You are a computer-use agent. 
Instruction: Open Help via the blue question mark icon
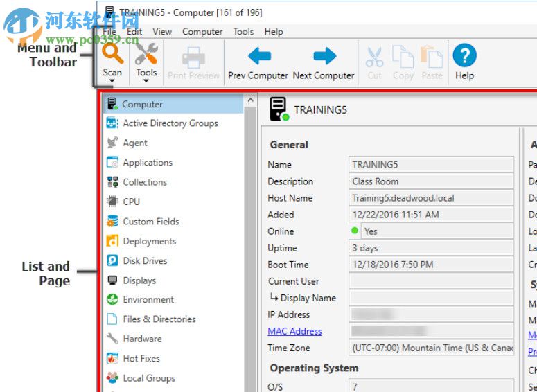pos(464,55)
